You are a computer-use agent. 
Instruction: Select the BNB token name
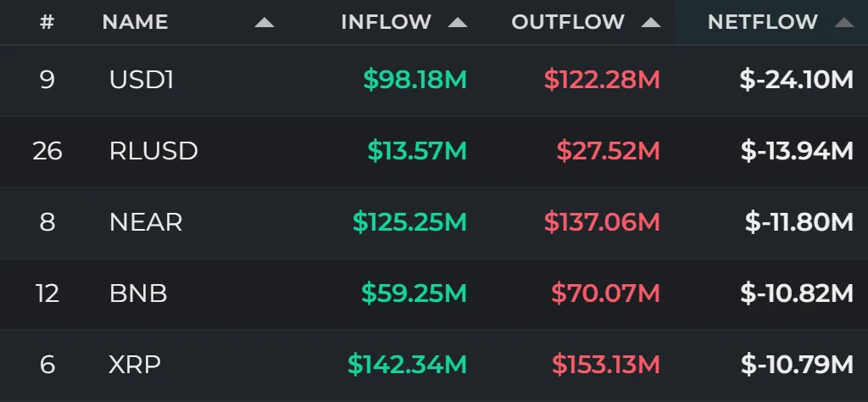coord(138,293)
